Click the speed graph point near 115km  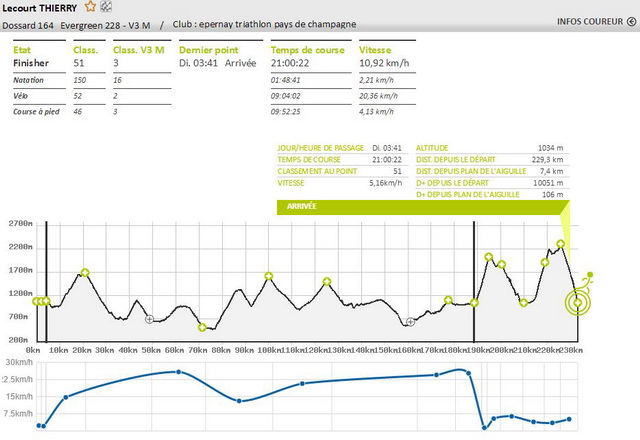(302, 384)
